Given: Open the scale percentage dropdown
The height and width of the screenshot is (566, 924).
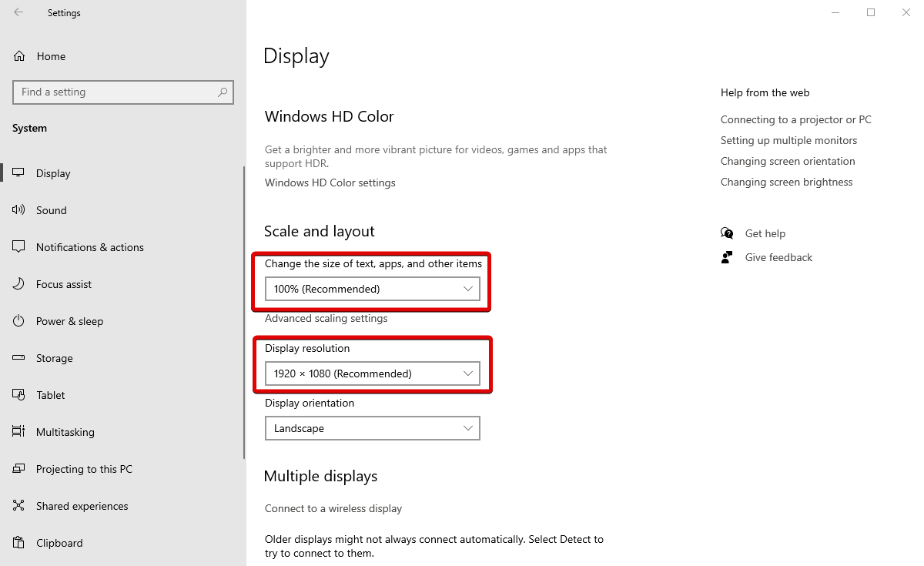Looking at the screenshot, I should pos(372,289).
